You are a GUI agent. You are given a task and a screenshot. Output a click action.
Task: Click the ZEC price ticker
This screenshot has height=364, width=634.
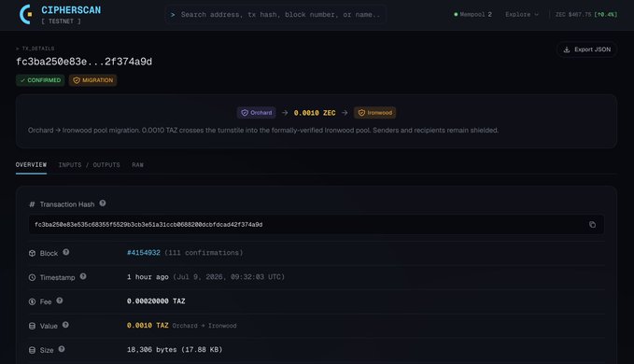point(585,15)
